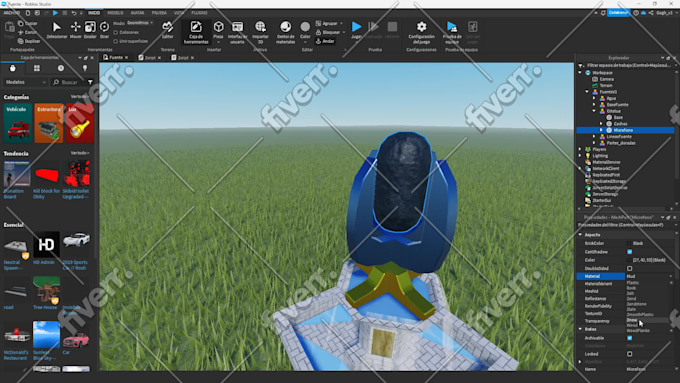Open the Vehículo category card

coord(18,123)
